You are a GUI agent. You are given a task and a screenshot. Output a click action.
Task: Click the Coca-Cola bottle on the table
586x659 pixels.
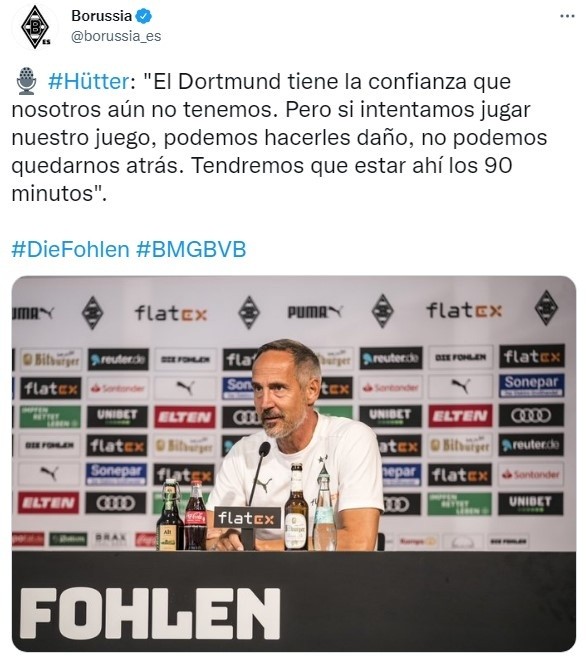[x=195, y=516]
